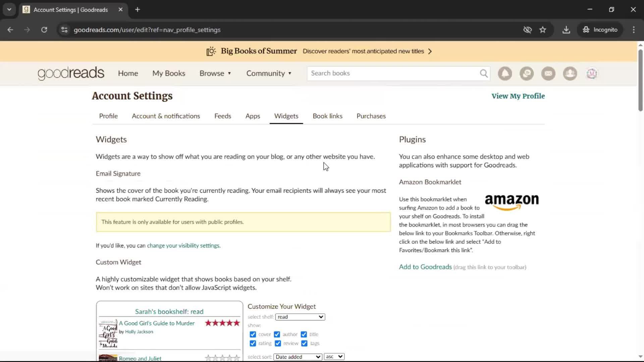Reload the page
Viewport: 644px width, 362px height.
[x=44, y=30]
